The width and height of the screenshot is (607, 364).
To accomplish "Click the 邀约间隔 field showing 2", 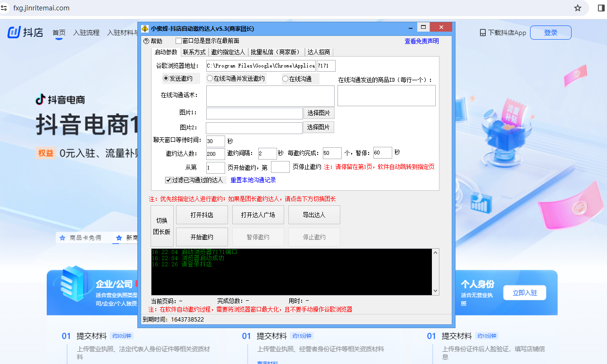I will pos(268,153).
